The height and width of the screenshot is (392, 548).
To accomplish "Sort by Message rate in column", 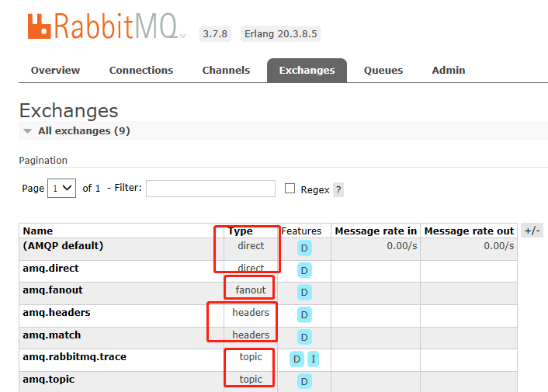I will (x=376, y=231).
